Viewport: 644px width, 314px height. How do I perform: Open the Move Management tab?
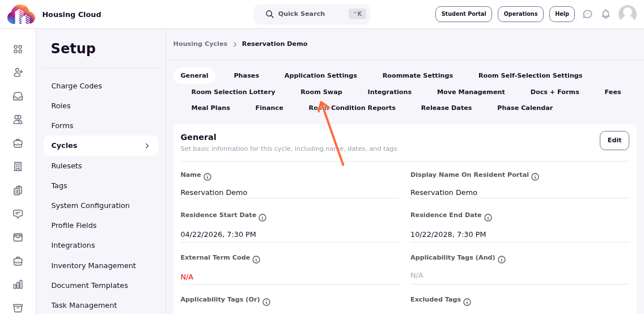[471, 92]
